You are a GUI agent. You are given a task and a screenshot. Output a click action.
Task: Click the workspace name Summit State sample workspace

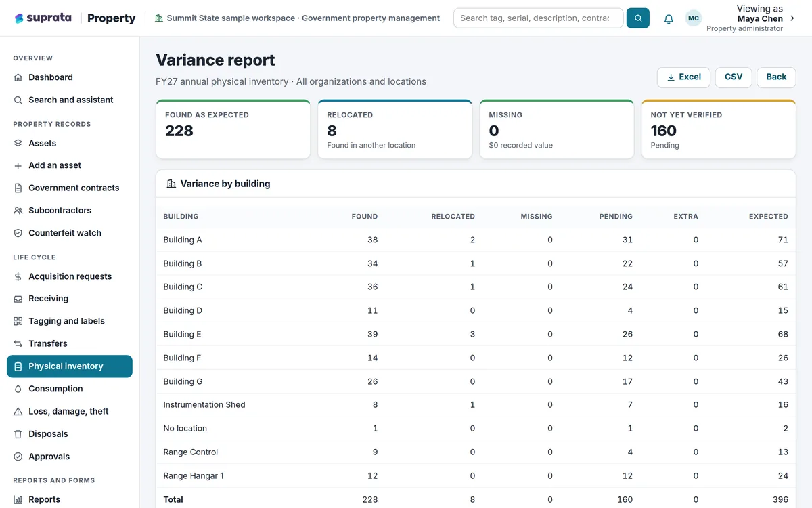click(x=231, y=18)
